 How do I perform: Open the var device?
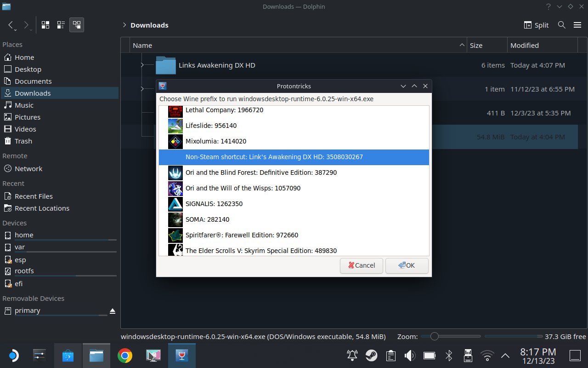(59, 247)
